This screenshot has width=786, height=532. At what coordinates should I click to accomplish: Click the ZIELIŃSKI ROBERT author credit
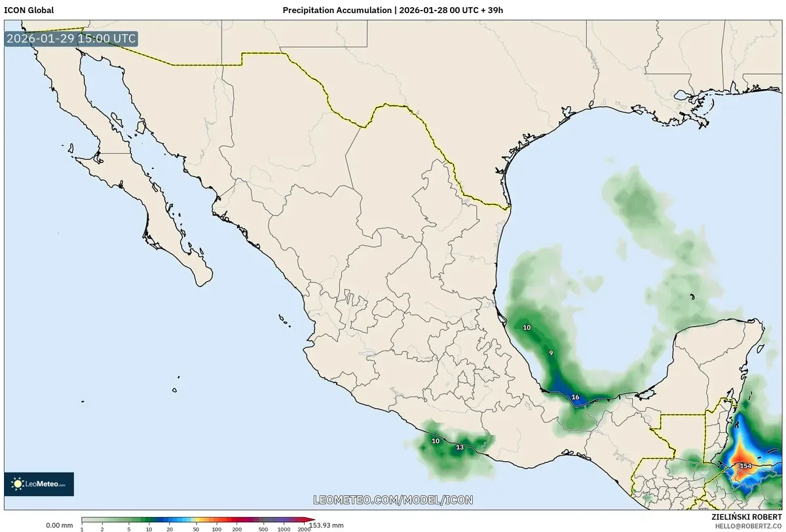(746, 517)
